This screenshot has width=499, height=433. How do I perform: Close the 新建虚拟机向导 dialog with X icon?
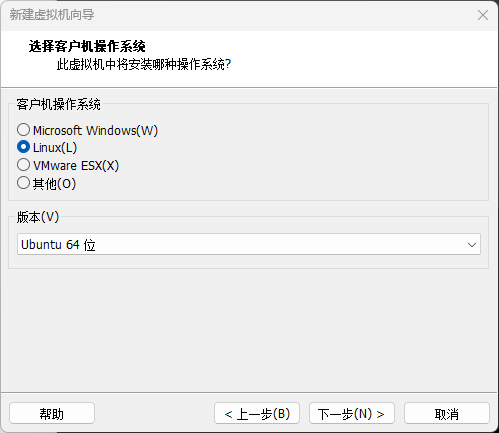[x=483, y=15]
